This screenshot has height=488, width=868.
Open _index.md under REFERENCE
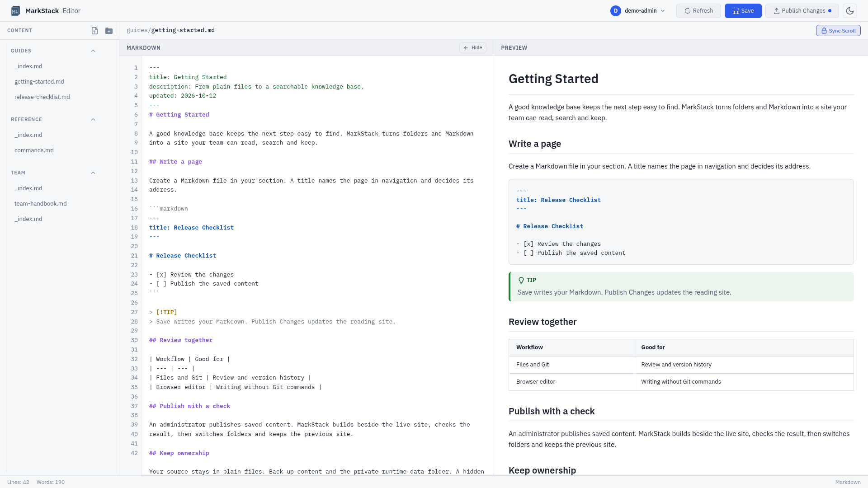click(x=28, y=135)
